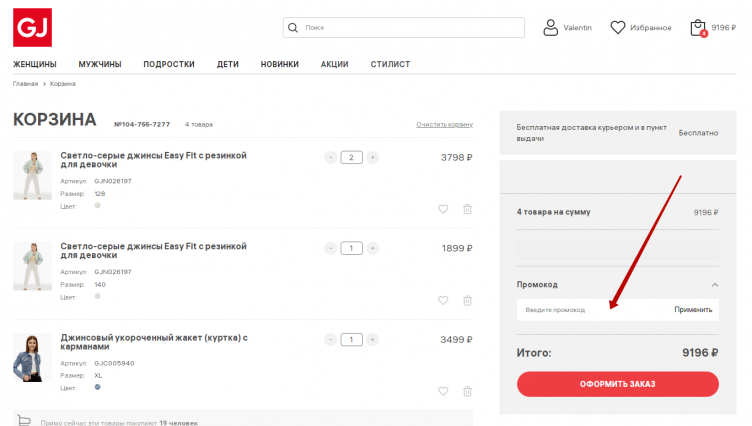Open the Избранное heart icon in header

(x=618, y=28)
